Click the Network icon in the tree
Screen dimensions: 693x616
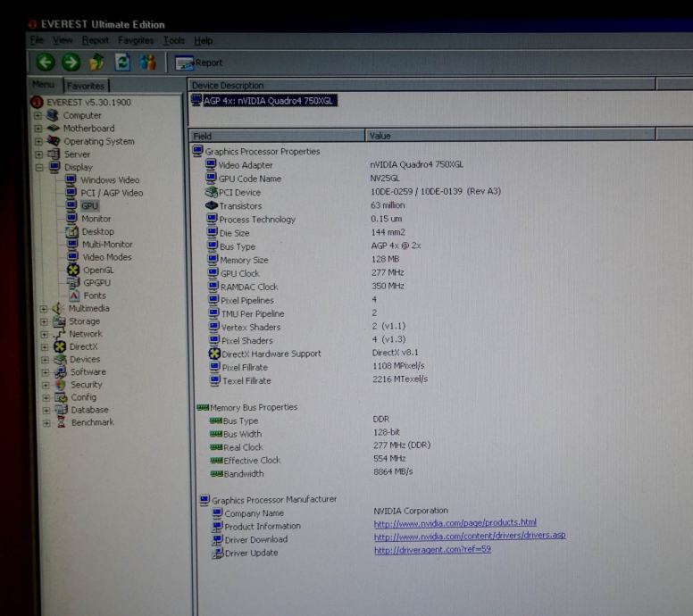click(x=59, y=334)
